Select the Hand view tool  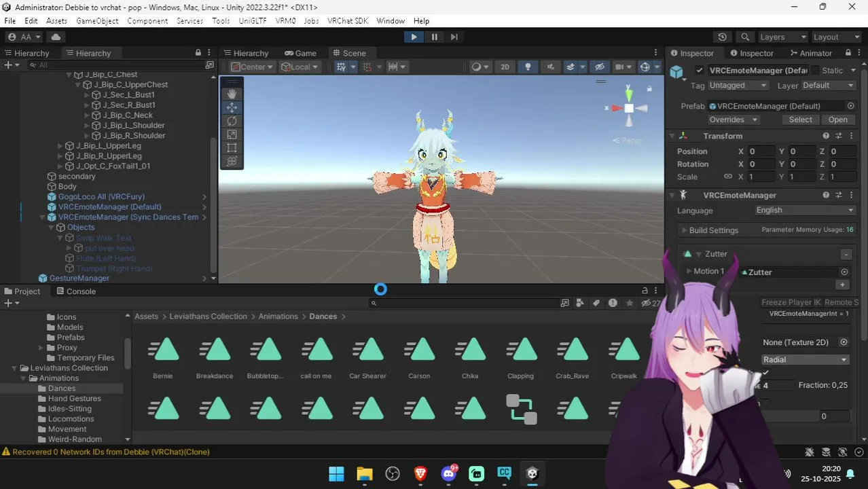tap(232, 94)
